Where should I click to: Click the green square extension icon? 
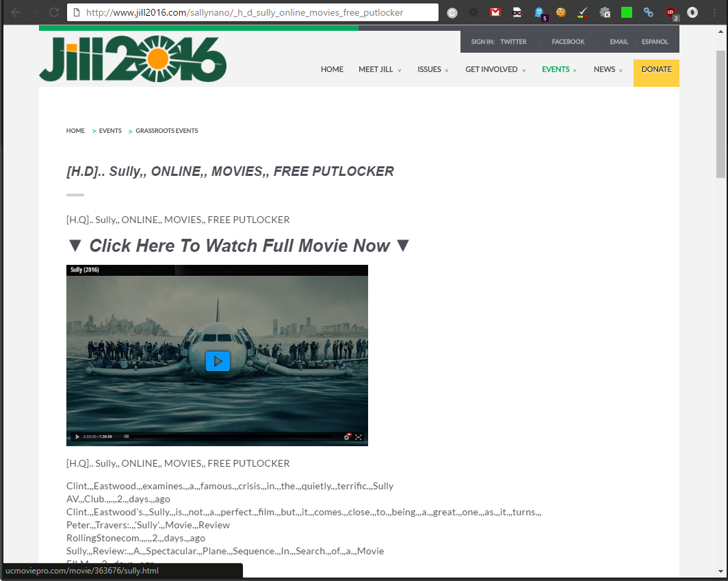pyautogui.click(x=626, y=12)
